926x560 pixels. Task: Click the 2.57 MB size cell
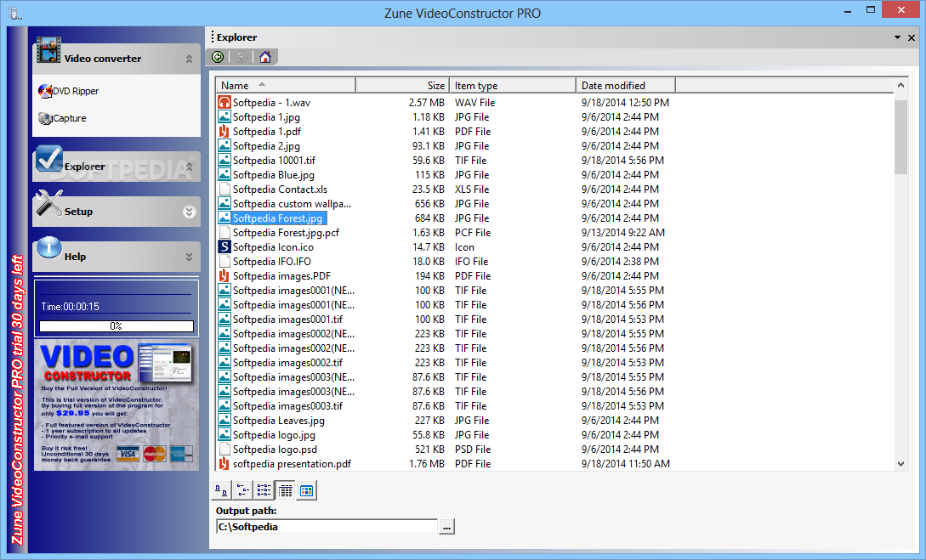426,102
